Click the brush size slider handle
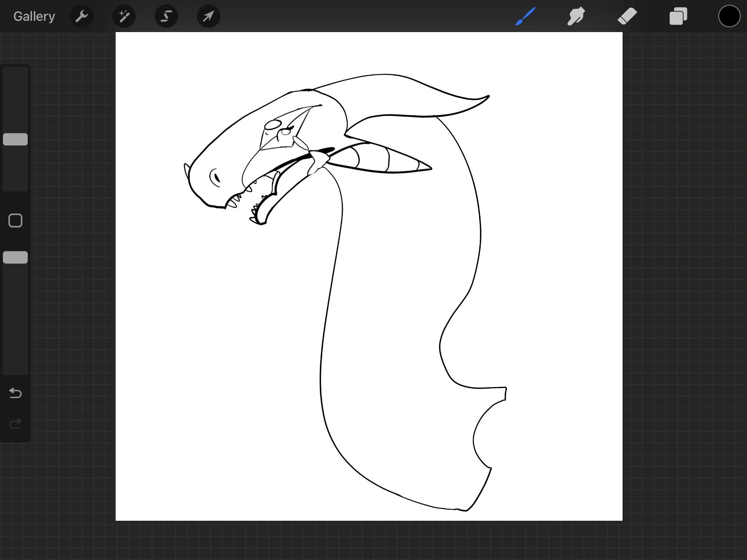Viewport: 747px width, 560px height. (15, 139)
